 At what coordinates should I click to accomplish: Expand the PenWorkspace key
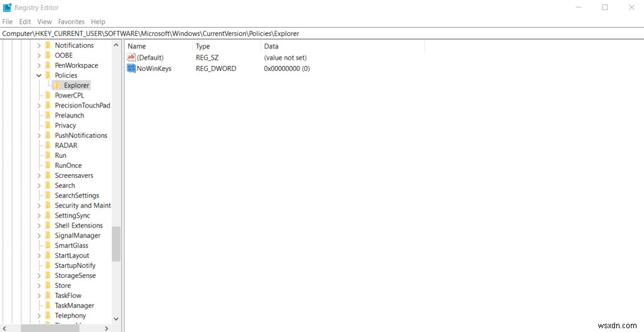click(38, 65)
